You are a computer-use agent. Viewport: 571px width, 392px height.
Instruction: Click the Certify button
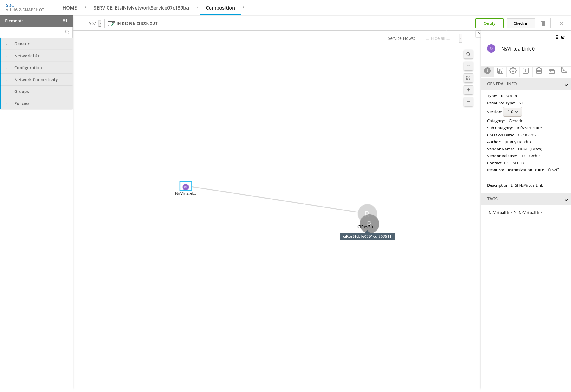tap(489, 23)
